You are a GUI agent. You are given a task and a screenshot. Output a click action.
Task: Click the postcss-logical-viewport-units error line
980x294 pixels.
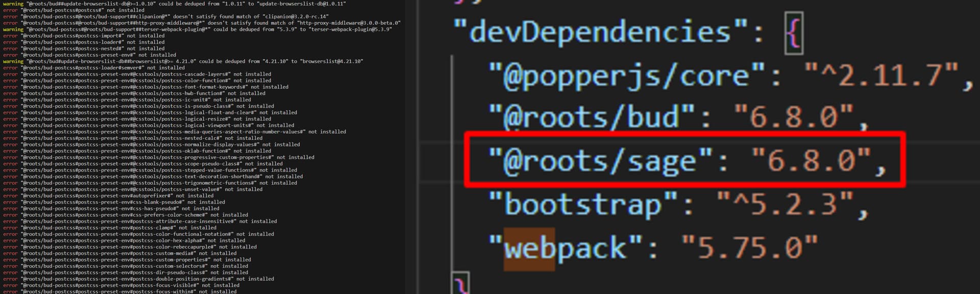[149, 125]
